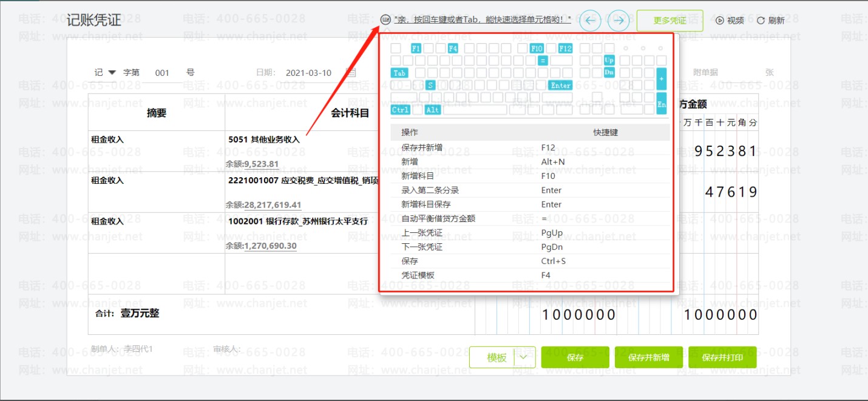
Task: Click the highlighted S key in keyboard diagram
Action: [x=430, y=86]
